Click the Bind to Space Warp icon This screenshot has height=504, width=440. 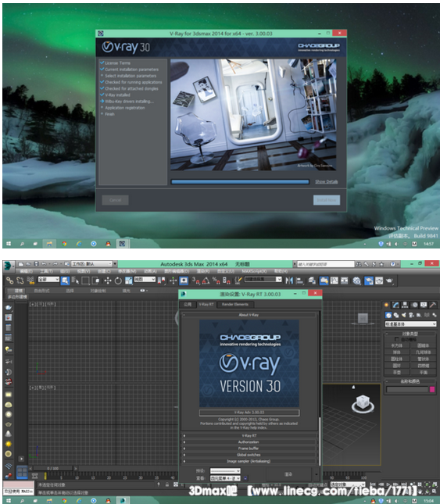[30, 281]
